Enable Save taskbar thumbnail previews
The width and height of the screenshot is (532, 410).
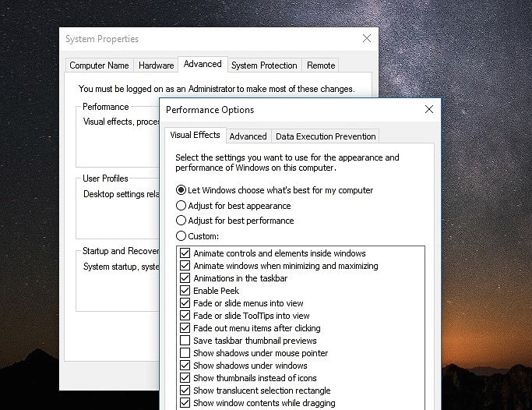click(185, 341)
